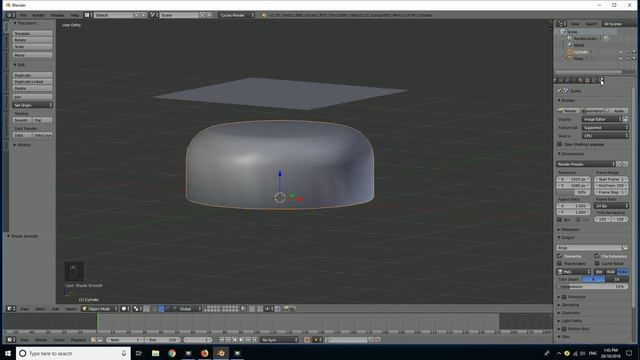Open File Explorer from the taskbar
This screenshot has width=640, height=360.
[156, 353]
